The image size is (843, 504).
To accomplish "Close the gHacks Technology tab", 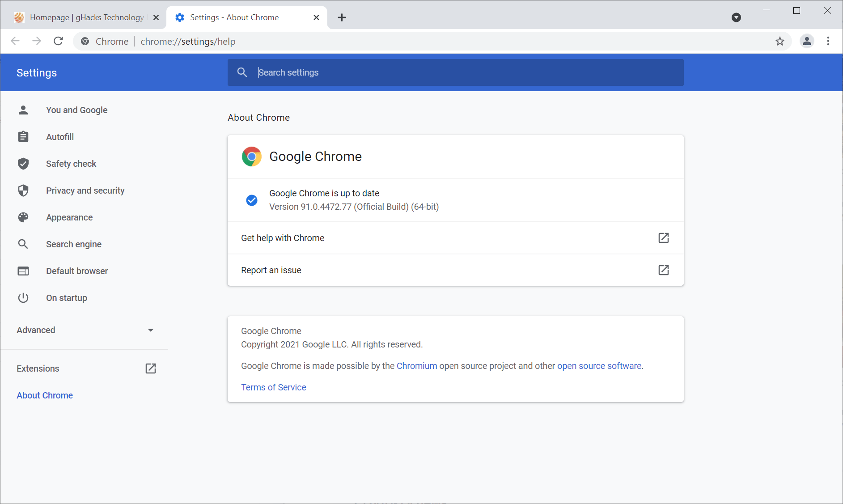I will [156, 17].
